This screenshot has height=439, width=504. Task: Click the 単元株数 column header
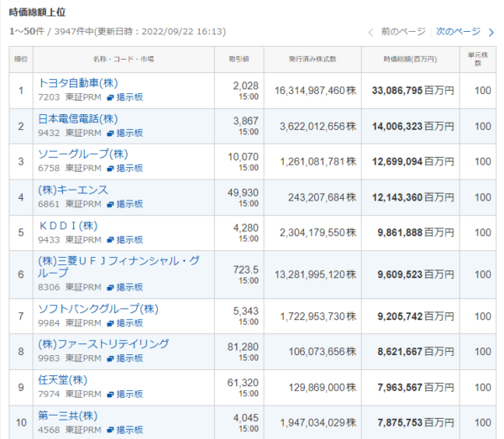[478, 59]
